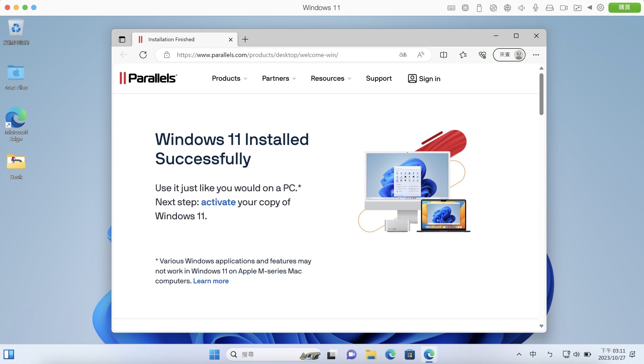Select the Desk folder on desktop

point(16,166)
